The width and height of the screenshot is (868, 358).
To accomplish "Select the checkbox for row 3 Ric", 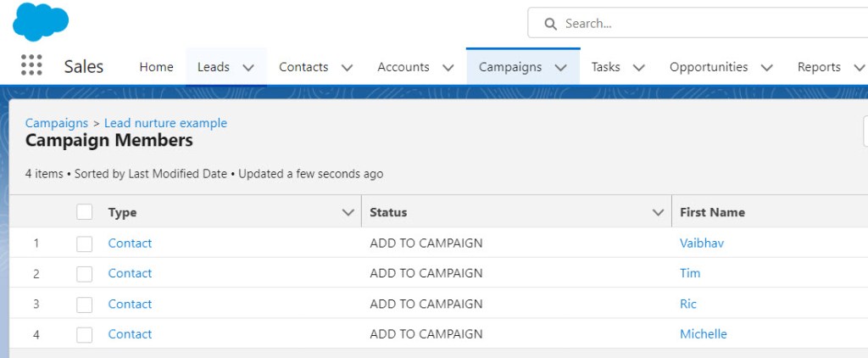I will (x=84, y=305).
